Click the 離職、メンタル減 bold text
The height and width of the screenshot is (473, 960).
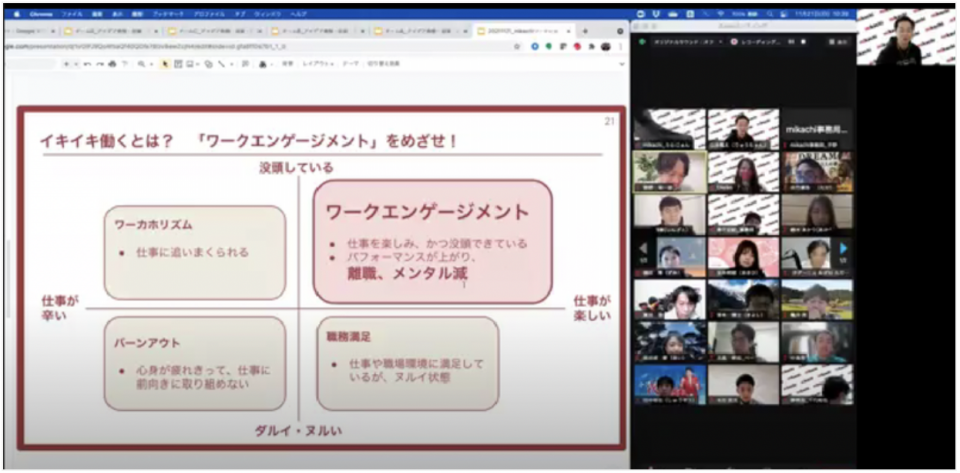coord(408,274)
